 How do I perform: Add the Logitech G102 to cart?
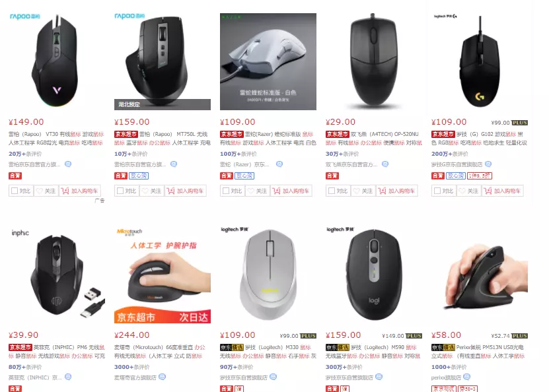503,191
